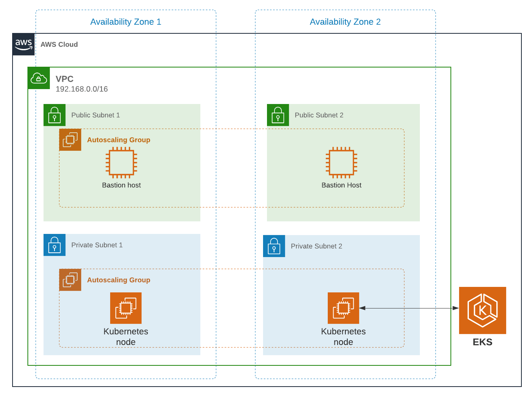The height and width of the screenshot is (396, 532).
Task: Select the arrow connecting Kubernetes node and EKS
Action: (409, 308)
